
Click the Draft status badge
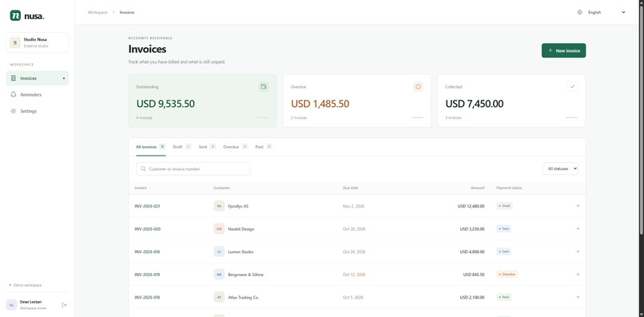click(504, 206)
